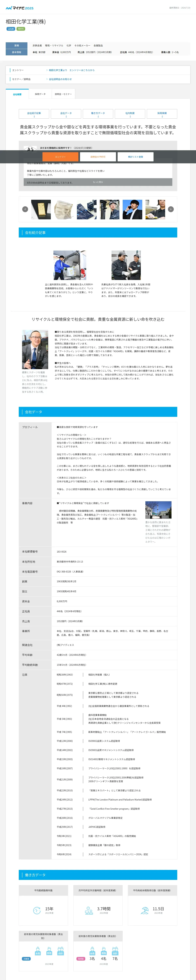Viewport: 196px width, 980px height.
Task: Open the helmeted worker thumbnail
Action: click(x=110, y=209)
